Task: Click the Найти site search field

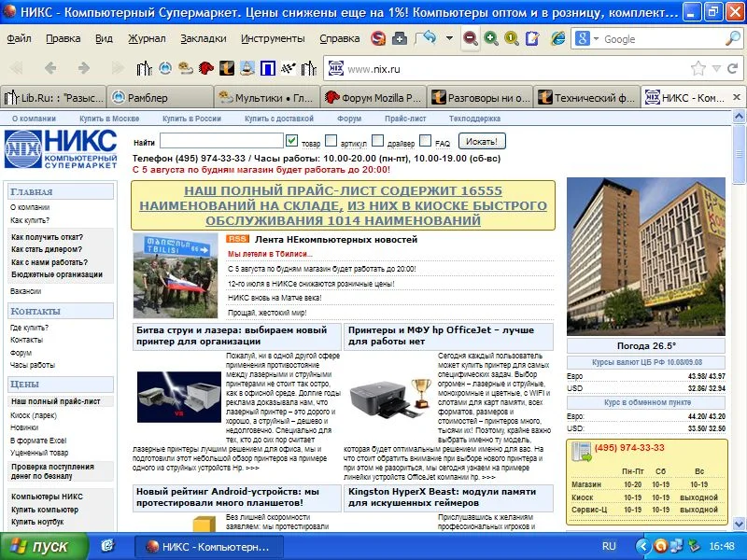Action: point(221,141)
